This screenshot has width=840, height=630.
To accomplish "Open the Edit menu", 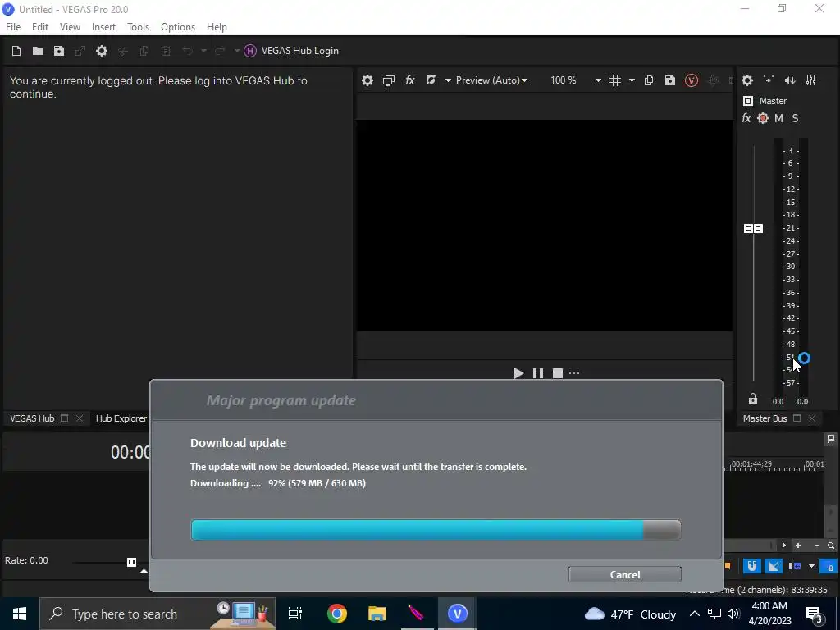I will click(40, 27).
